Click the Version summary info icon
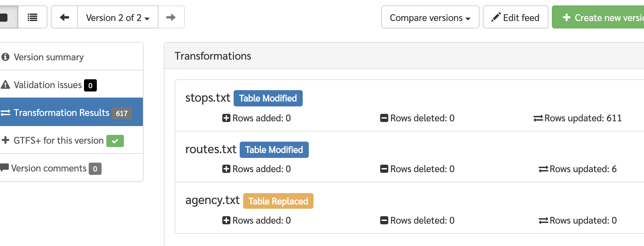Image resolution: width=644 pixels, height=246 pixels. coord(5,57)
